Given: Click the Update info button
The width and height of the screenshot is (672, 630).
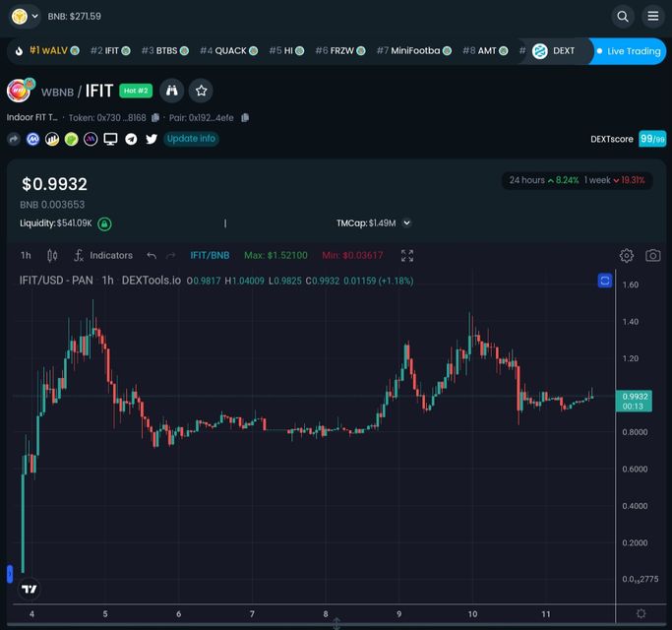Looking at the screenshot, I should point(191,139).
